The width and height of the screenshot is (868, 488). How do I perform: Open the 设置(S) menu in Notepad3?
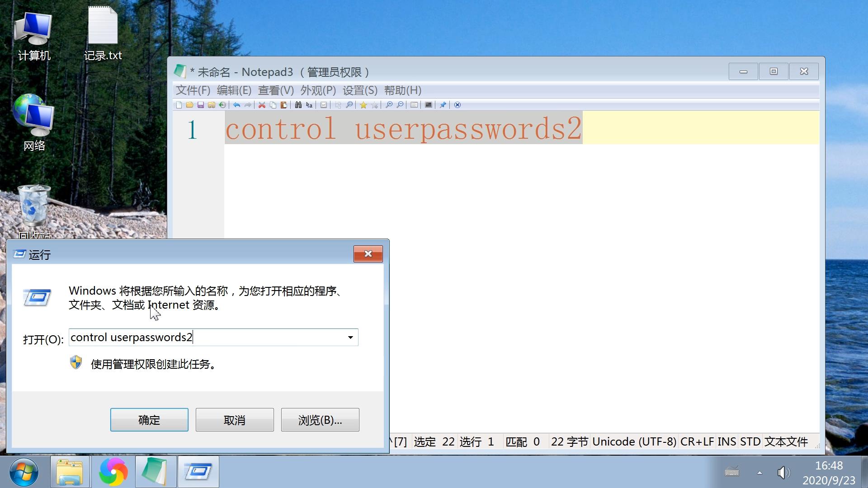tap(359, 90)
